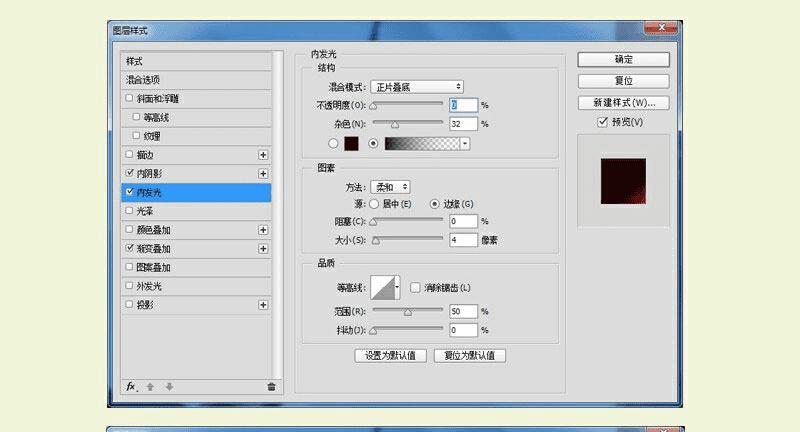Add another 描边 effect with plus icon

click(263, 155)
